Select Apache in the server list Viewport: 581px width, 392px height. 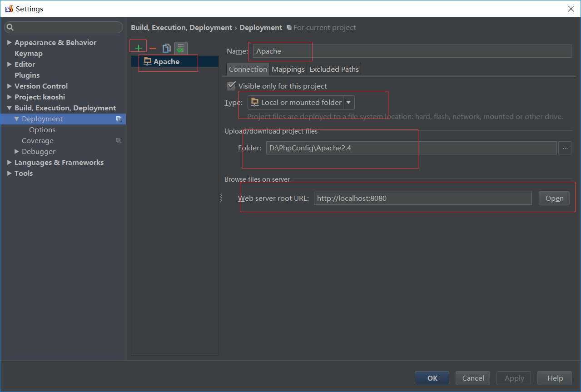(175, 61)
